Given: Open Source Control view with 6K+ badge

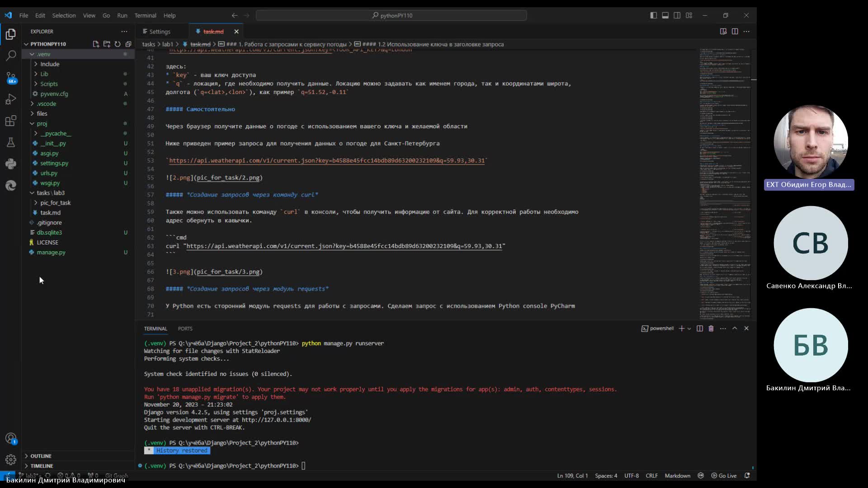Looking at the screenshot, I should click(11, 78).
